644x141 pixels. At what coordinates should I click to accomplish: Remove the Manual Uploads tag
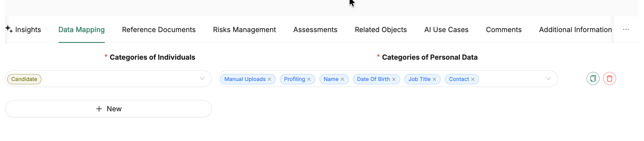(x=269, y=79)
